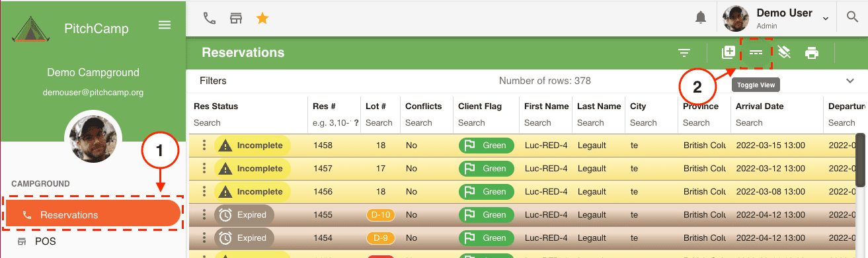Click the yellow star favorites icon

(x=262, y=19)
